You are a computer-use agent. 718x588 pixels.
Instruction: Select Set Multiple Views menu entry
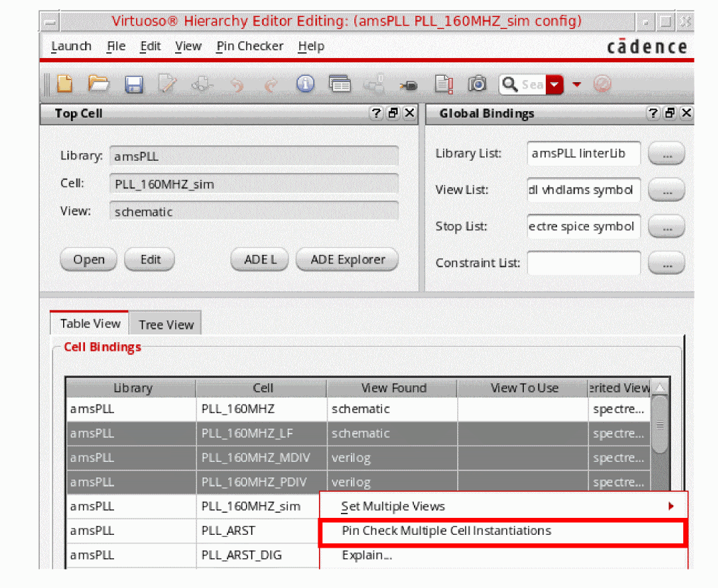click(503, 506)
